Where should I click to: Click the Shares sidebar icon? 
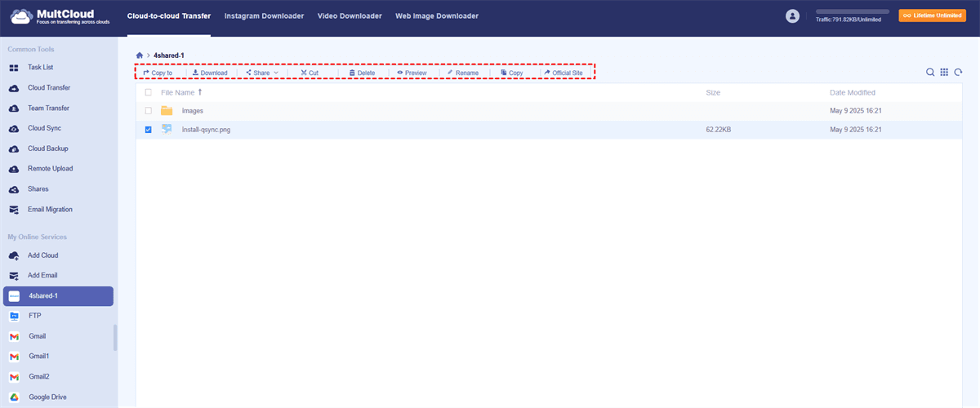(14, 189)
